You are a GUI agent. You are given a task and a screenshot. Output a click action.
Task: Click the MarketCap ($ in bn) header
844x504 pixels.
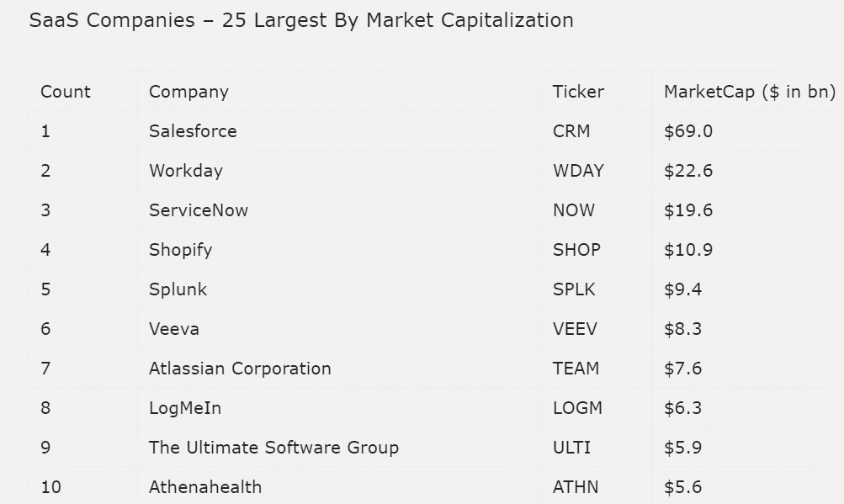(x=749, y=92)
